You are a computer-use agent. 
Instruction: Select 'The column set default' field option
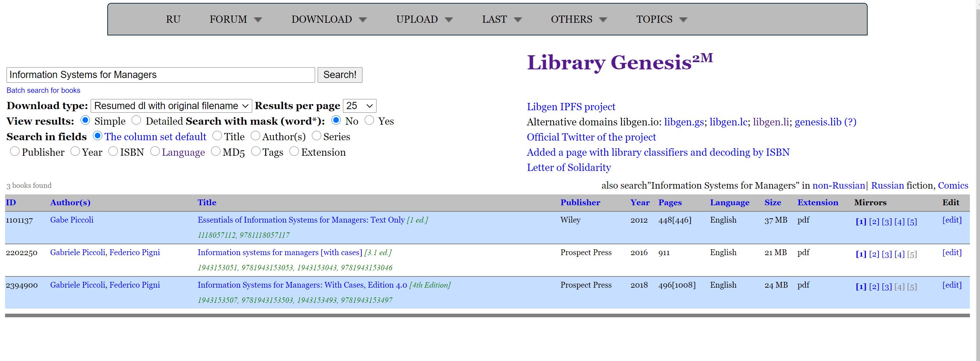[x=98, y=136]
